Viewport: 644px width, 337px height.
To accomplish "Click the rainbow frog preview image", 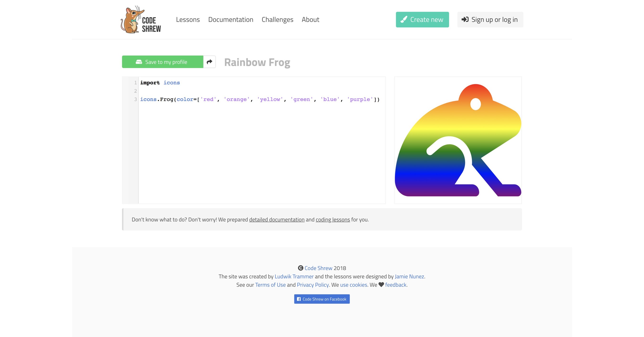I will click(457, 139).
